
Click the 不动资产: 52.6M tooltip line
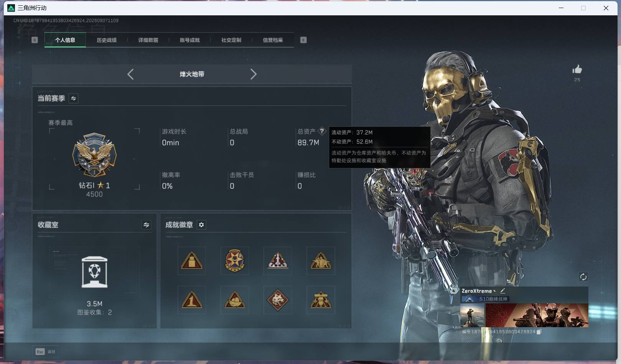352,142
